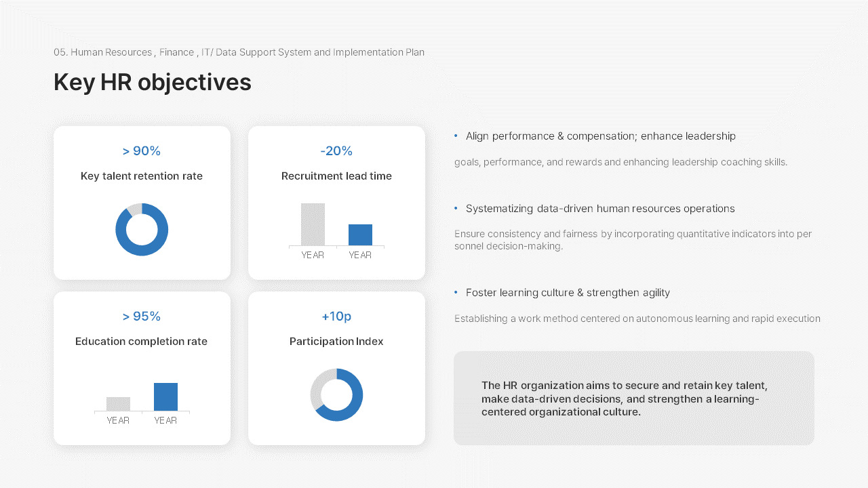Click the Systematizing data-driven human resources heading
Viewport: 868px width, 488px height.
coord(600,209)
